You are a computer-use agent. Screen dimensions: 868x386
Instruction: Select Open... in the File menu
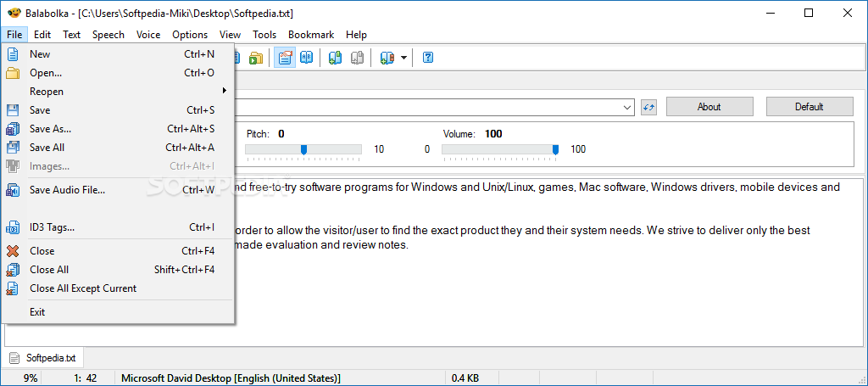(118, 73)
